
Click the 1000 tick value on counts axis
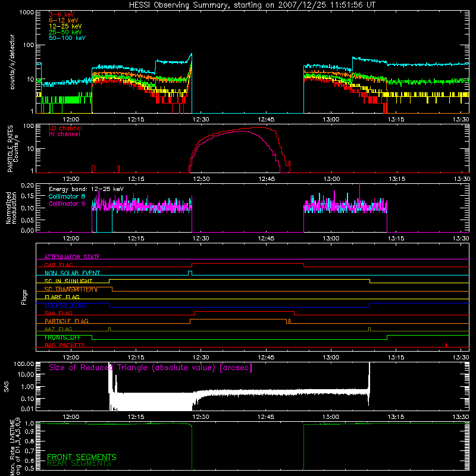coord(27,12)
